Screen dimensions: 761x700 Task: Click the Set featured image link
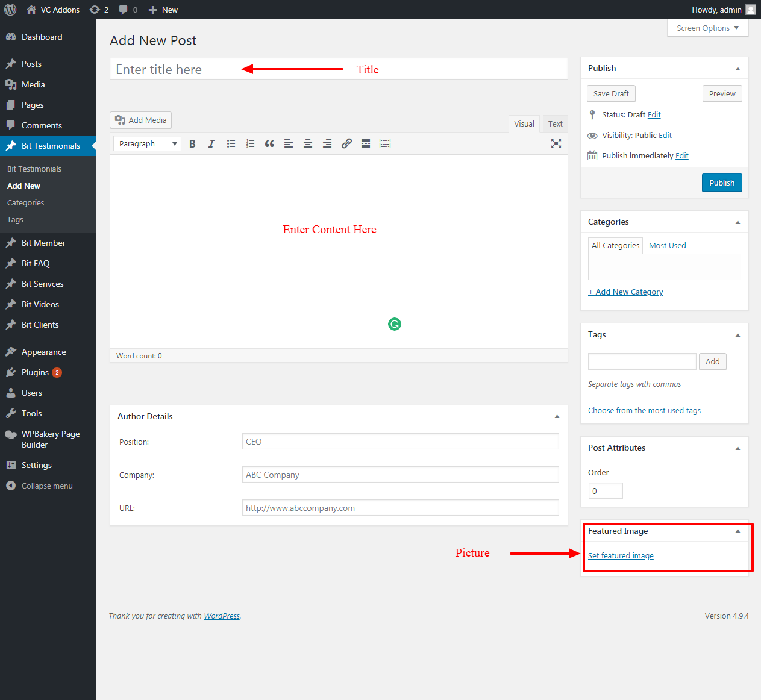coord(621,556)
